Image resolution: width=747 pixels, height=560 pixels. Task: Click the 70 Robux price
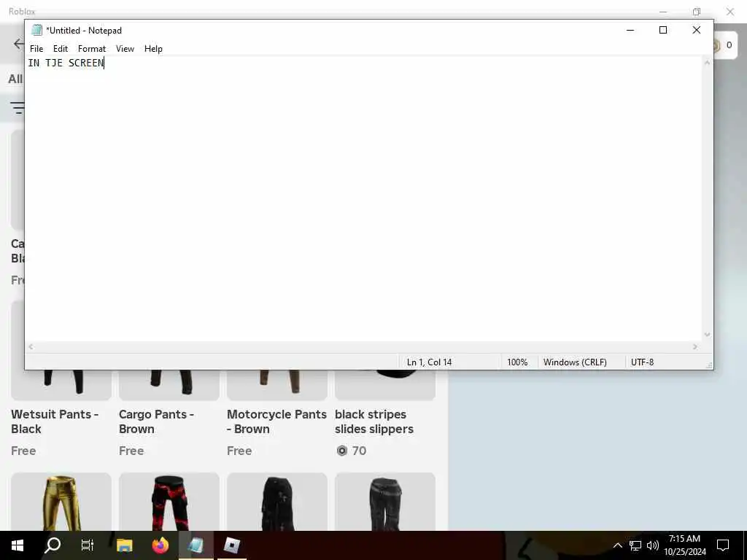point(352,451)
